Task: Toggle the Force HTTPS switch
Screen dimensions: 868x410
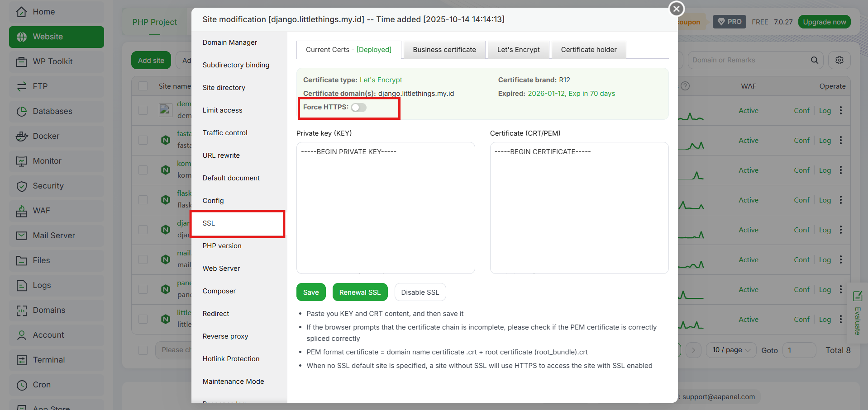Action: click(358, 107)
